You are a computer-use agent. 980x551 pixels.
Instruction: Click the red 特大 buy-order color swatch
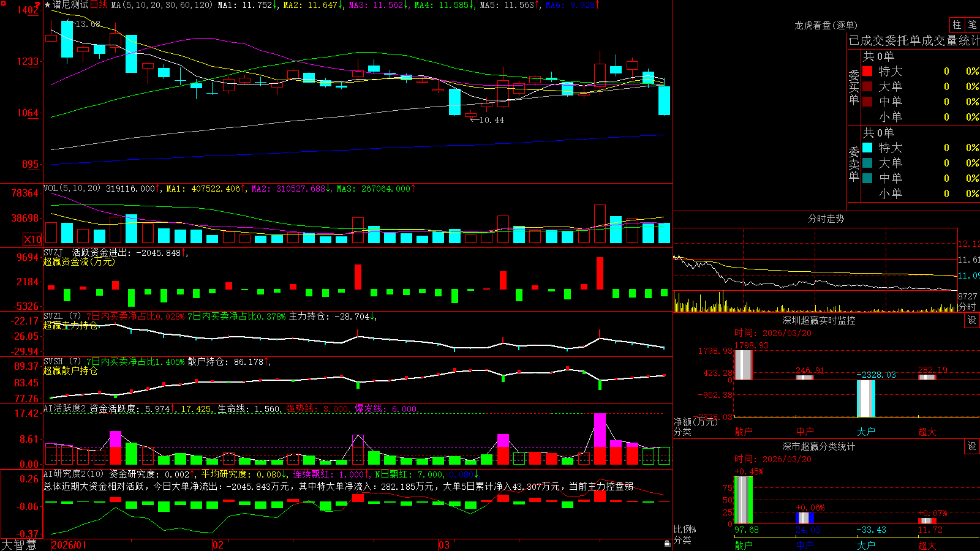pyautogui.click(x=867, y=71)
